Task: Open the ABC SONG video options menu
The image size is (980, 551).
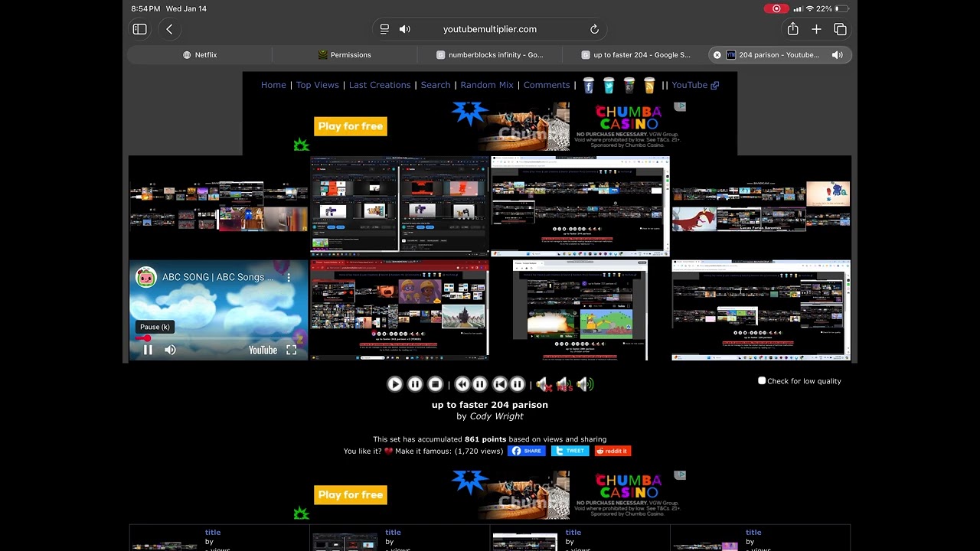Action: tap(289, 277)
